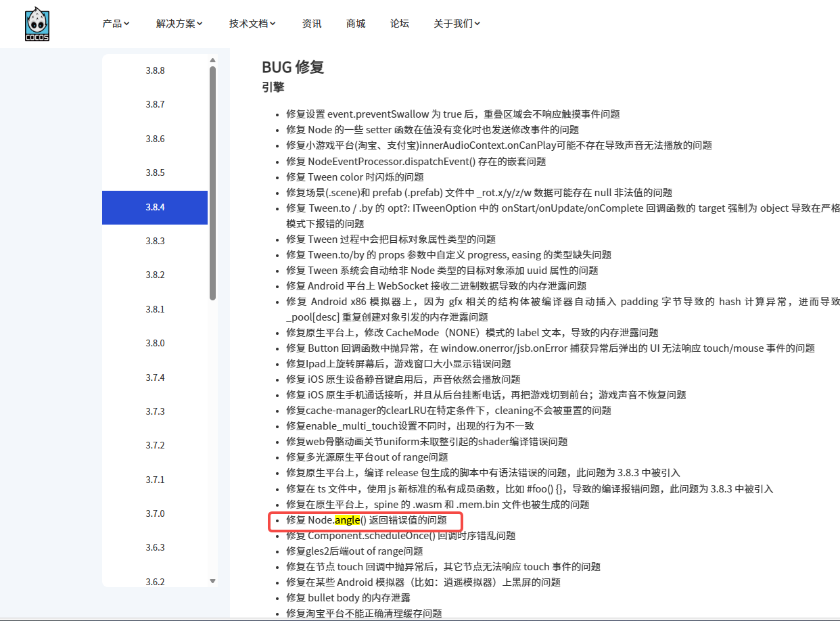840x621 pixels.
Task: Select the highlighted 3.8.4 version
Action: click(155, 207)
